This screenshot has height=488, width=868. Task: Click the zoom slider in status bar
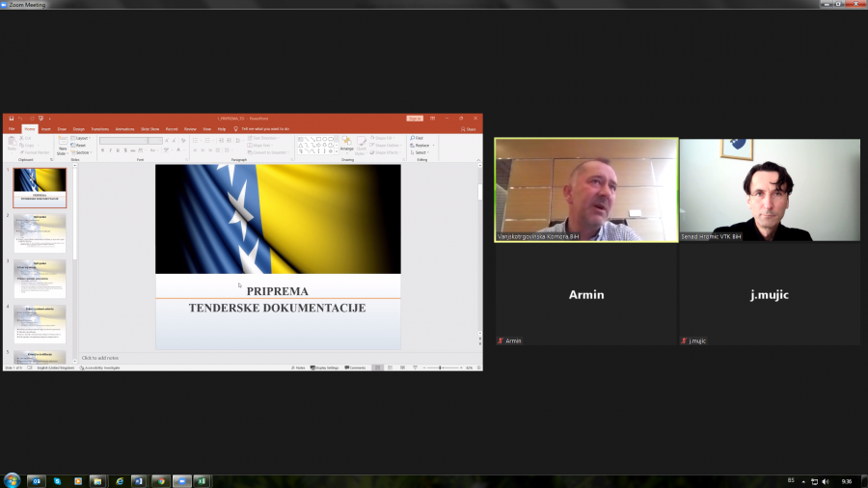point(441,367)
